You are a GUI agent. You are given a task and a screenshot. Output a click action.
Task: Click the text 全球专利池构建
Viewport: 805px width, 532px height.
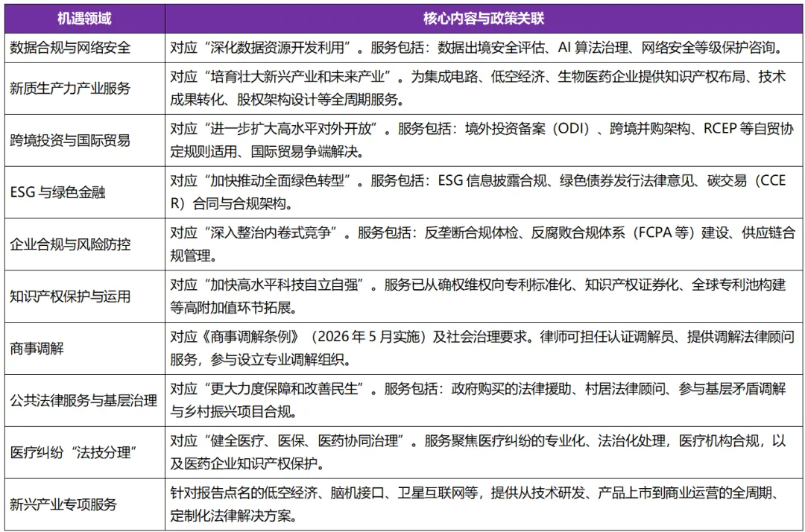pyautogui.click(x=738, y=284)
